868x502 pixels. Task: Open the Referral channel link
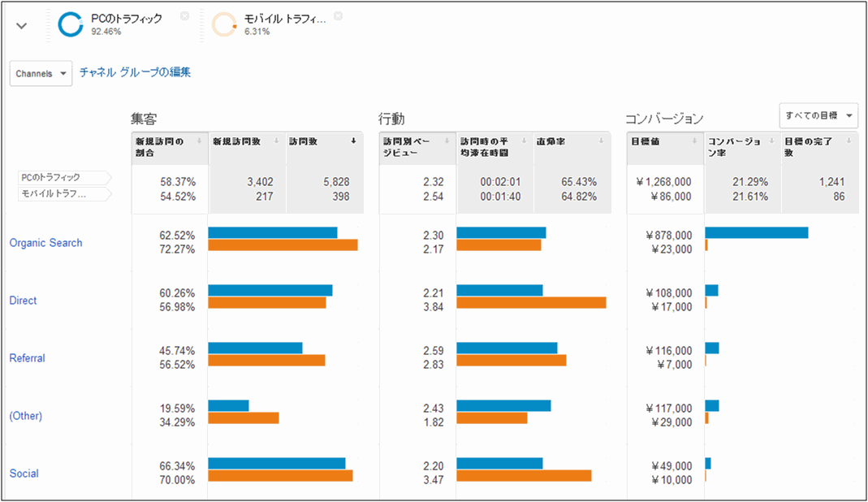(x=27, y=358)
